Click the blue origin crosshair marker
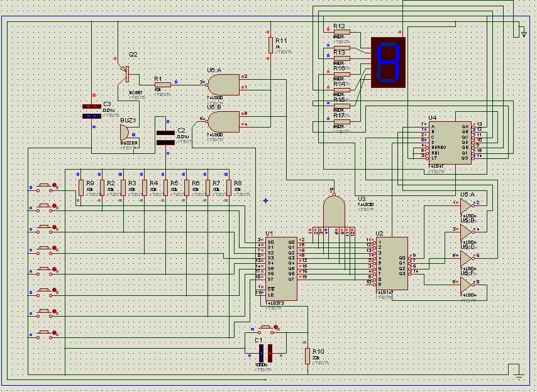 tap(266, 201)
